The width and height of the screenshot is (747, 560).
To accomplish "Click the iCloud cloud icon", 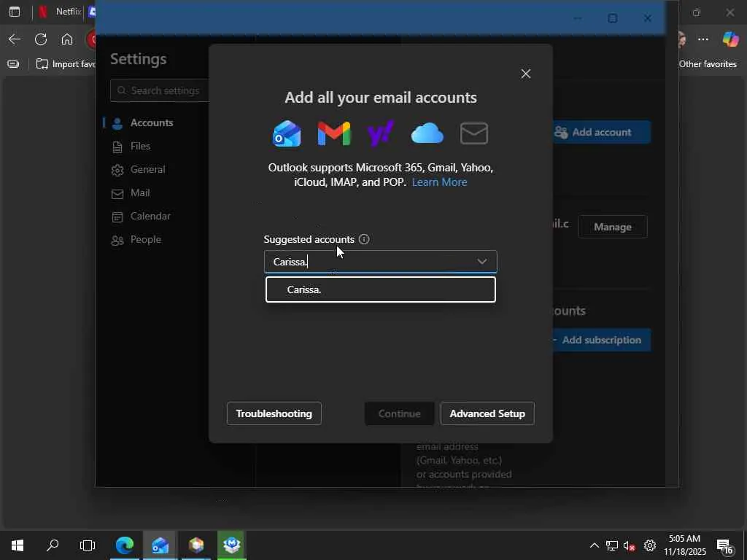I will pyautogui.click(x=427, y=133).
